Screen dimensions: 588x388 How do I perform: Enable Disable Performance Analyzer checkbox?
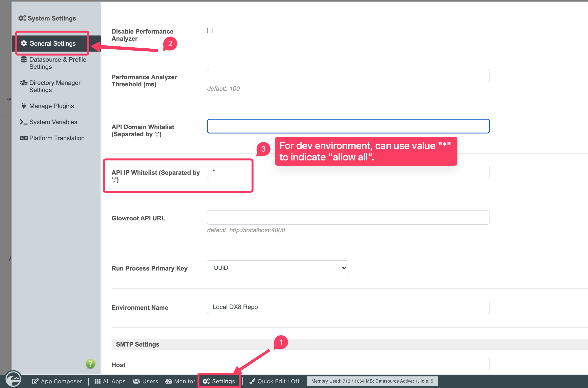[x=210, y=31]
